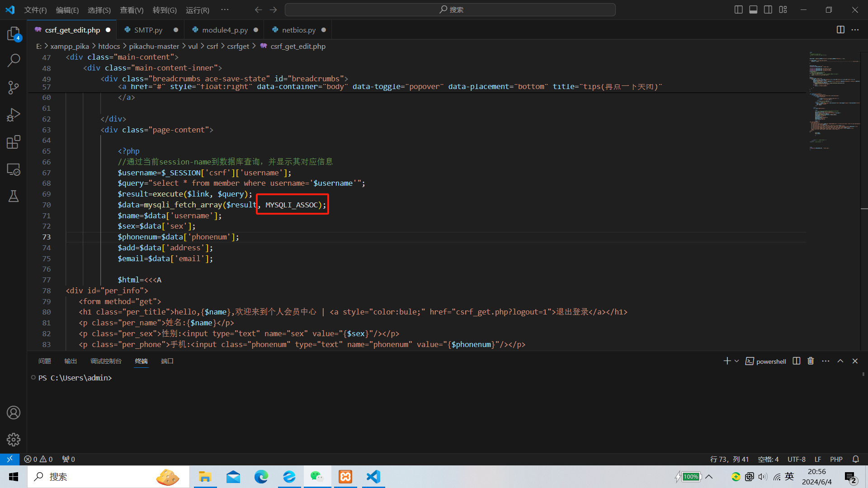The height and width of the screenshot is (488, 868).
Task: Open the new terminal launch profile dropdown
Action: [x=737, y=361]
